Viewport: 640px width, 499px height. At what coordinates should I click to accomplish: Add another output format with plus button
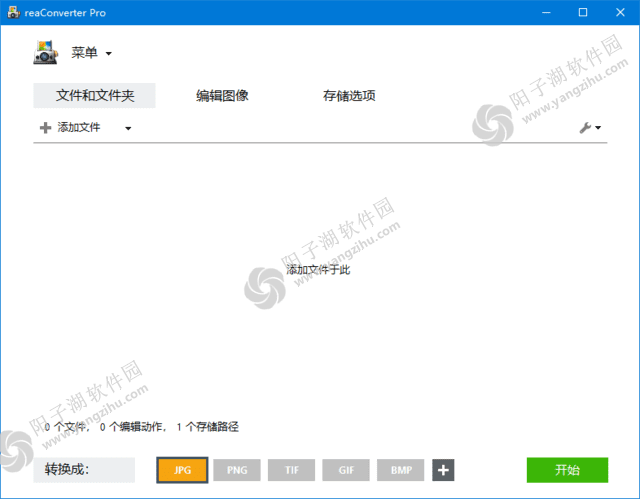point(443,470)
